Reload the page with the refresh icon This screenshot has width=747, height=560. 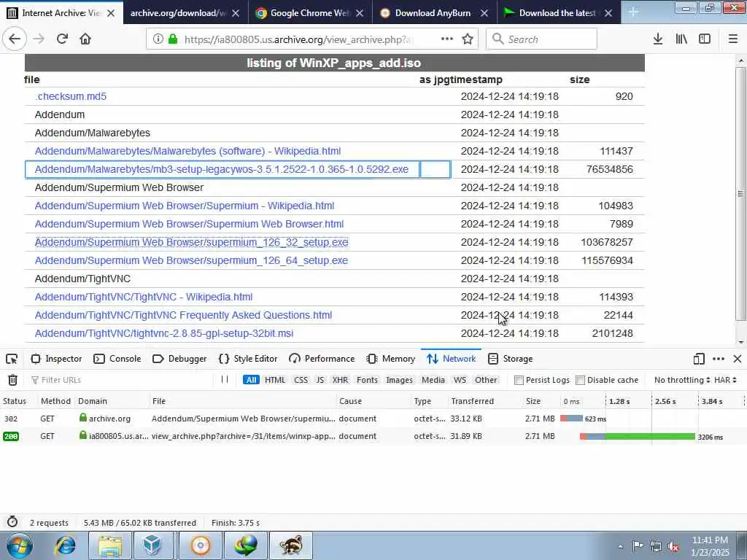pos(62,39)
